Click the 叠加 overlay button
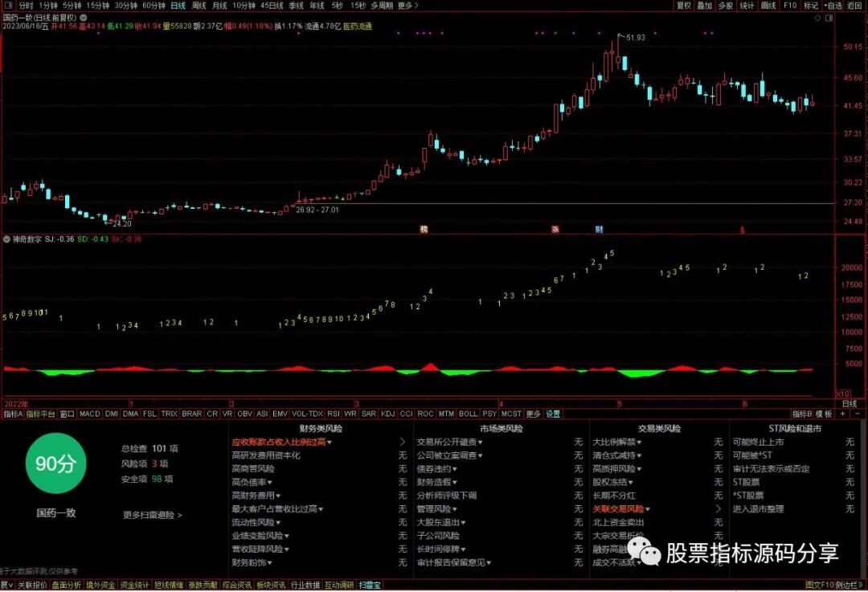The height and width of the screenshot is (592, 868). [705, 6]
